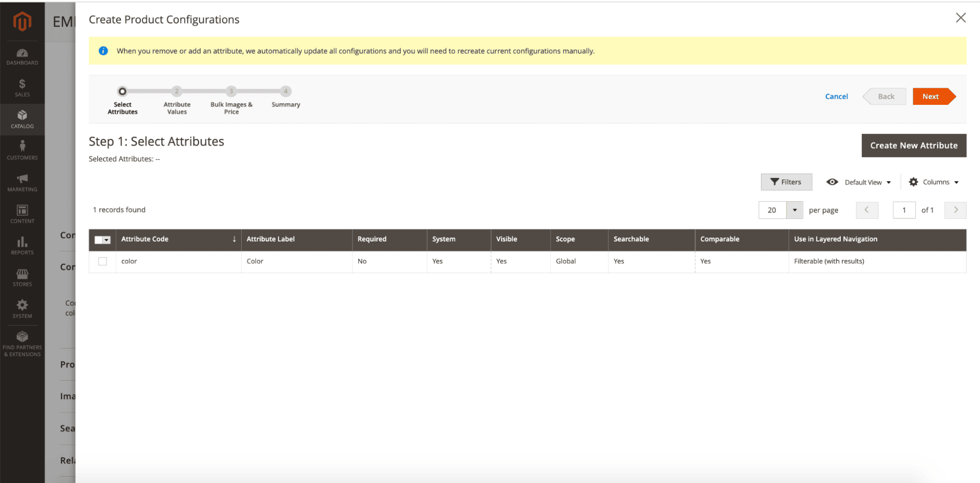Click the 'Color' attribute label cell
The height and width of the screenshot is (483, 980).
297,262
